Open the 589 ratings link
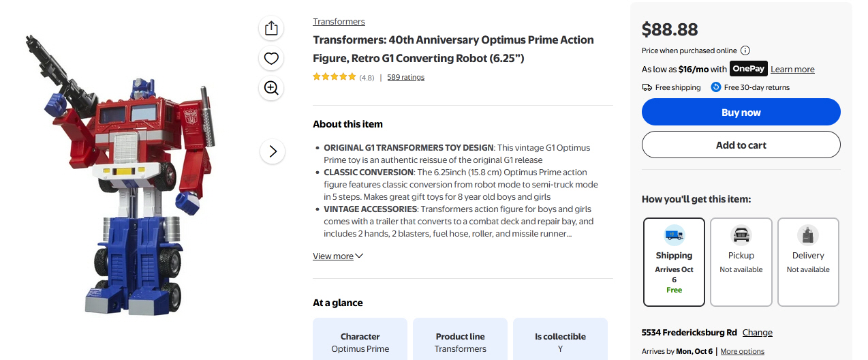The height and width of the screenshot is (360, 868). tap(405, 78)
